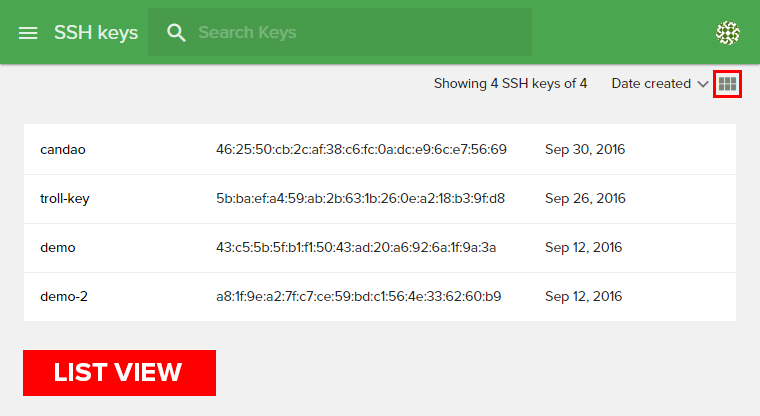Image resolution: width=760 pixels, height=416 pixels.
Task: Click the demo-2 key fingerprint
Action: click(x=358, y=297)
